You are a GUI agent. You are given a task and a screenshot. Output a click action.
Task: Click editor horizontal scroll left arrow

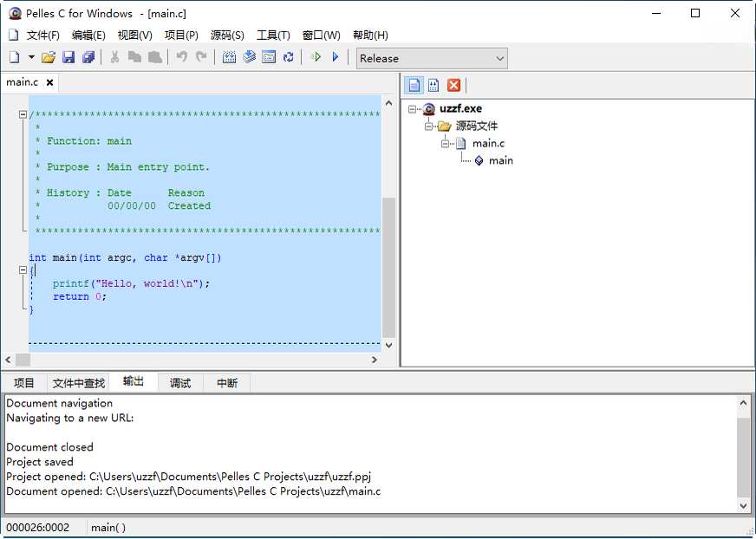click(8, 360)
